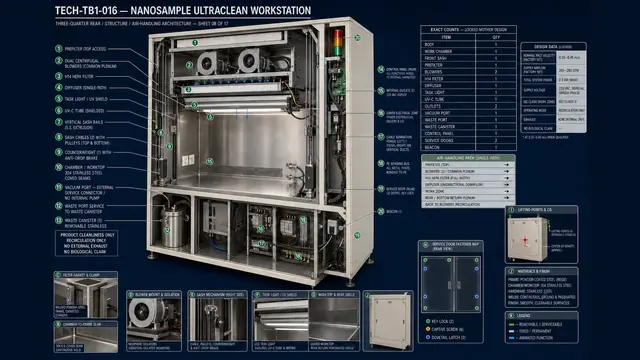640x360 pixels.
Task: Click callout badge beside Cable Separation label
Action: point(381,137)
